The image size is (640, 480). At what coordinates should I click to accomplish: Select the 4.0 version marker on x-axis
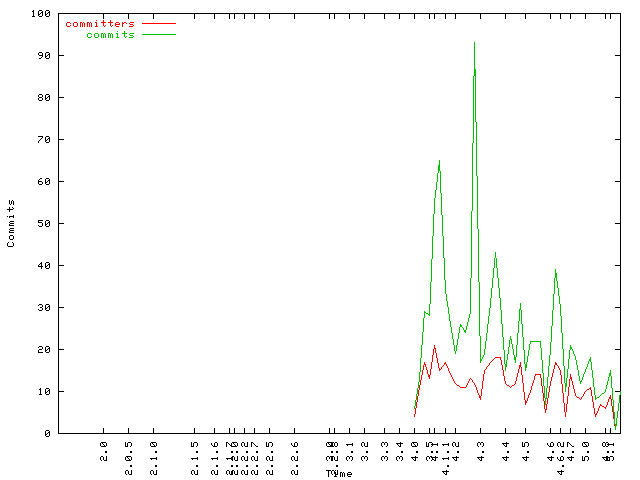(x=416, y=449)
